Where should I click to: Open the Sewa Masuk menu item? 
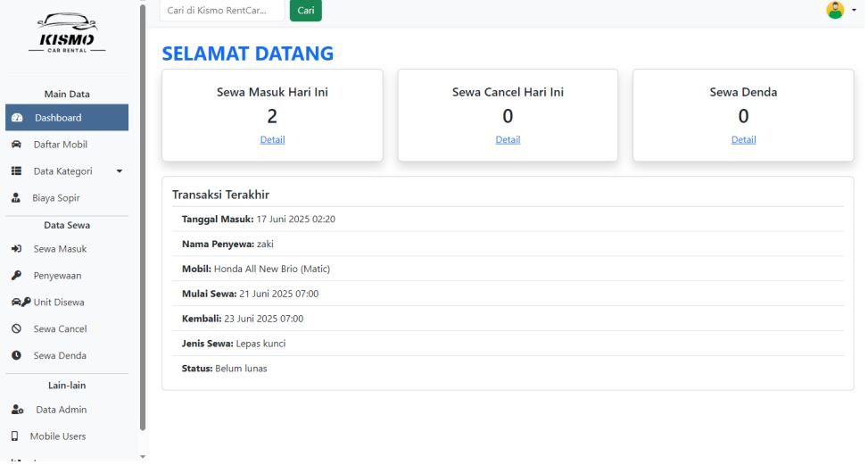click(x=60, y=249)
